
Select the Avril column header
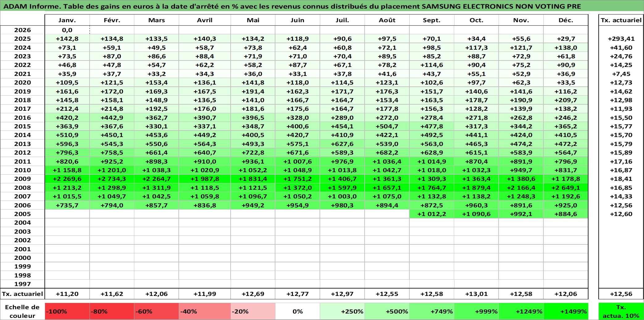(205, 20)
